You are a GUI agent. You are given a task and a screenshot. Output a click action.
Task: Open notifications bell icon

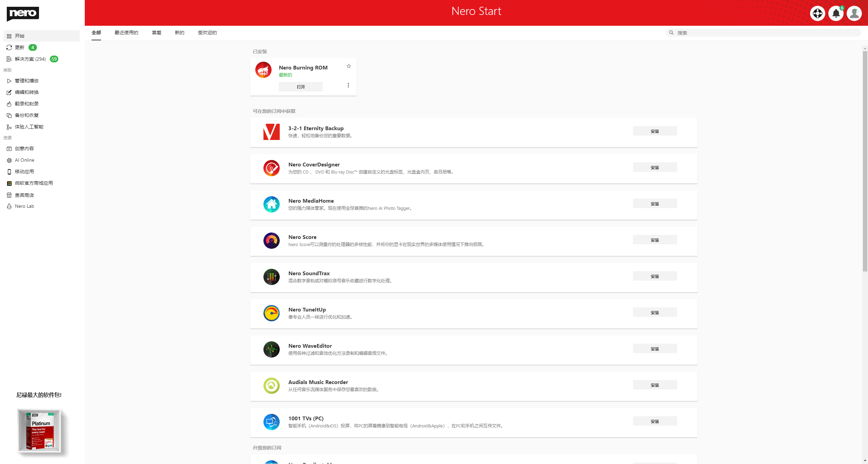pos(836,14)
